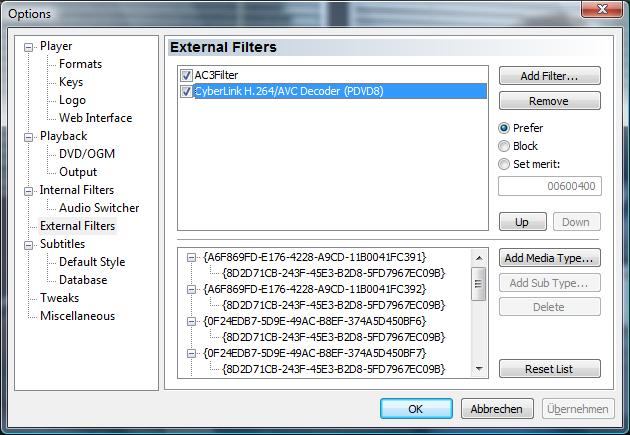Collapse the A6F869FD…FC391 media type node
This screenshot has height=435, width=630.
point(192,257)
